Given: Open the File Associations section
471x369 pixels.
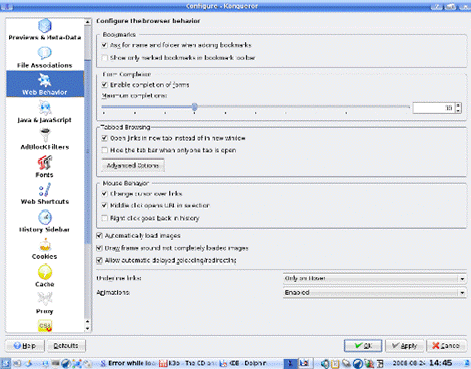Looking at the screenshot, I should click(45, 58).
